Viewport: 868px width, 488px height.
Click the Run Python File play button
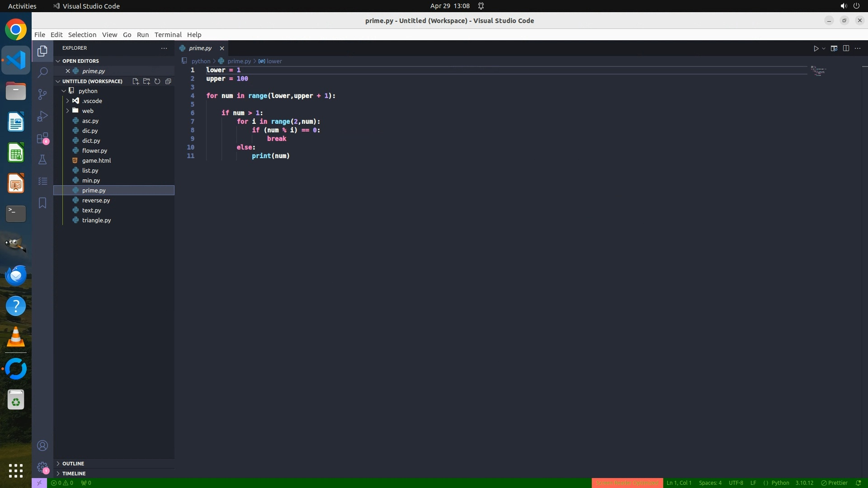[x=816, y=48]
